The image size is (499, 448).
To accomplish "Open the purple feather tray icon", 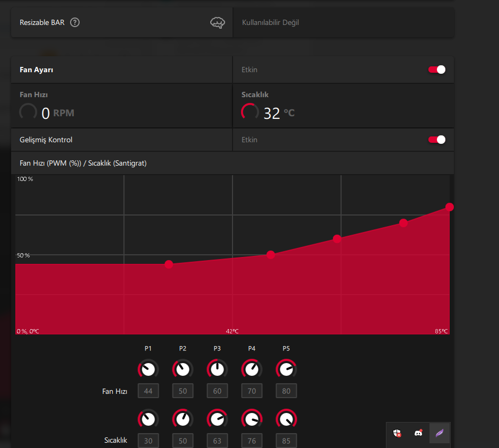I will pos(440,433).
